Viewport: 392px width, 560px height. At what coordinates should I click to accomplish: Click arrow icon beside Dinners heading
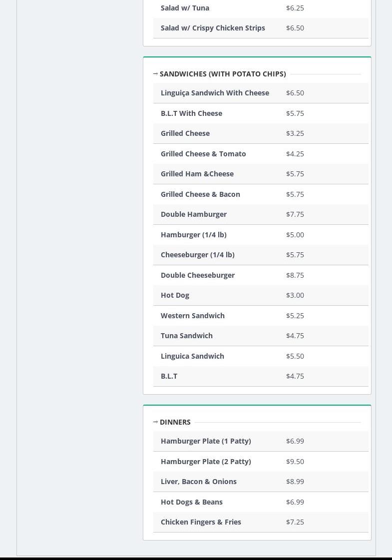[155, 422]
